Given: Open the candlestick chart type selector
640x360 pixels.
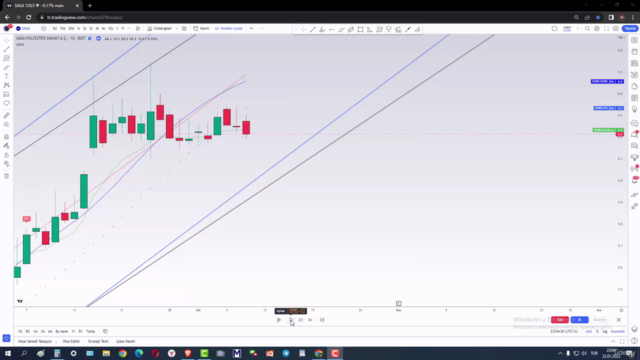Looking at the screenshot, I should (138, 29).
